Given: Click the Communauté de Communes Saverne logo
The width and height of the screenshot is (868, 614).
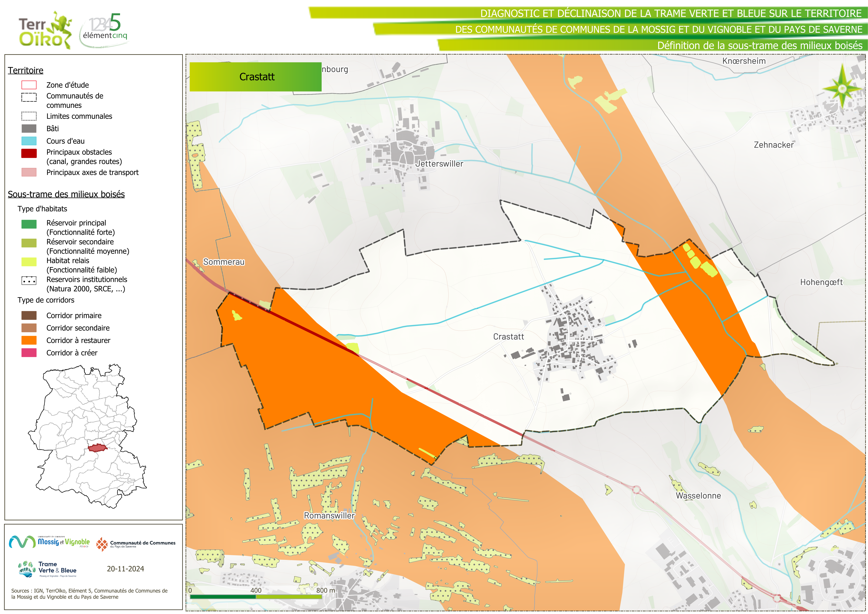Looking at the screenshot, I should [x=136, y=544].
